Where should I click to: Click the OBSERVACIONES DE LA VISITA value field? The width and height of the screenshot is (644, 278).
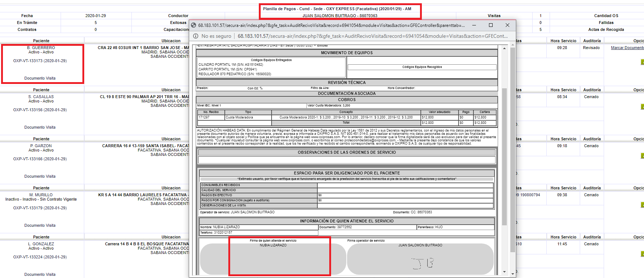click(x=405, y=205)
